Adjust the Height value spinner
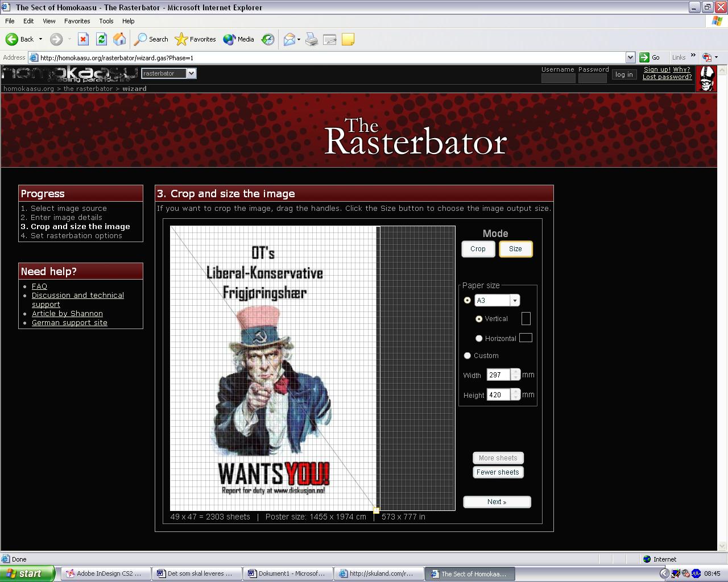 click(516, 394)
